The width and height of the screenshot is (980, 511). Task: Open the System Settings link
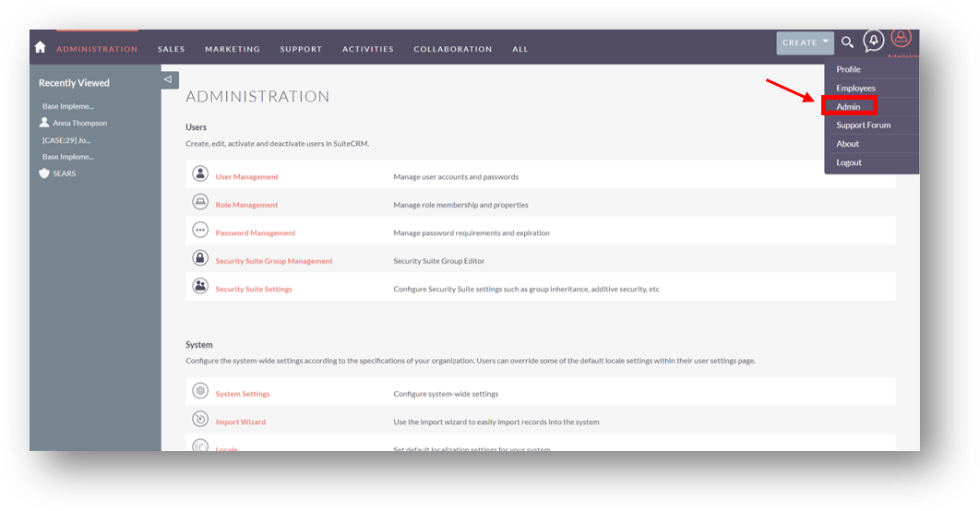click(x=243, y=394)
